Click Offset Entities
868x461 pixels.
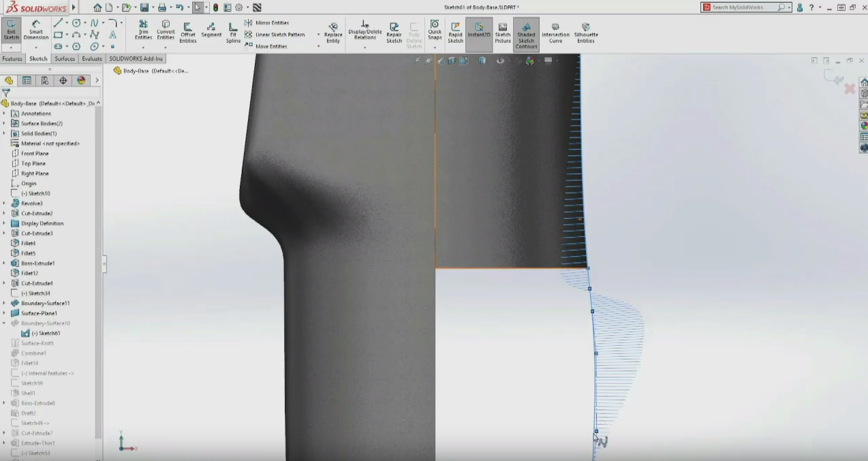[188, 32]
